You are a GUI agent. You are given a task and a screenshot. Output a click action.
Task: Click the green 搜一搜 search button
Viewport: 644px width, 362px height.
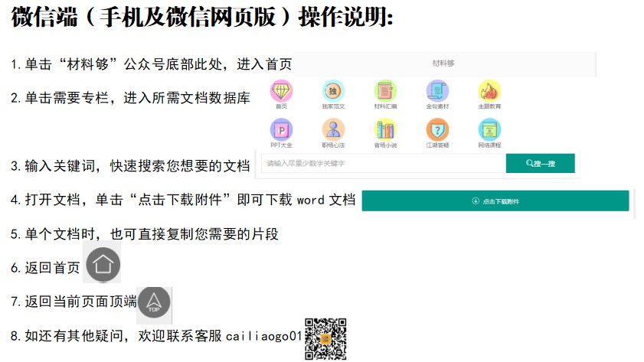[541, 163]
